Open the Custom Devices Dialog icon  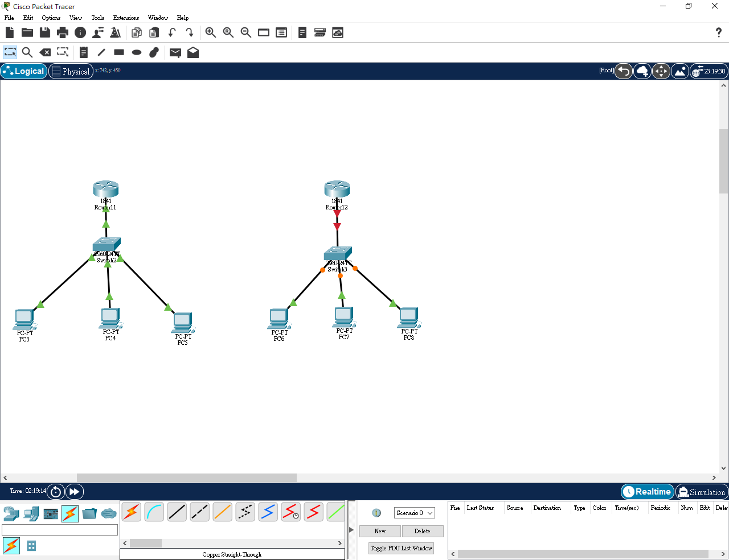pyautogui.click(x=281, y=32)
